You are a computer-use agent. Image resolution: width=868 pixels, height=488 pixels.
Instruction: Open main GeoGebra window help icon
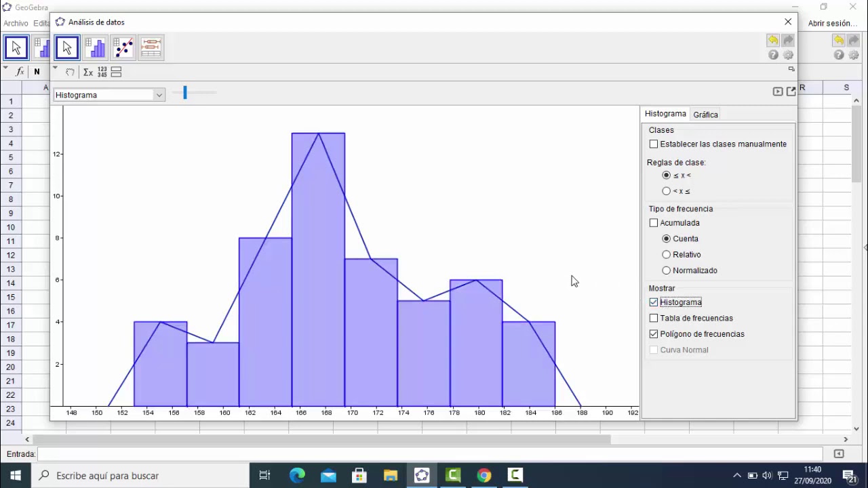pos(839,55)
